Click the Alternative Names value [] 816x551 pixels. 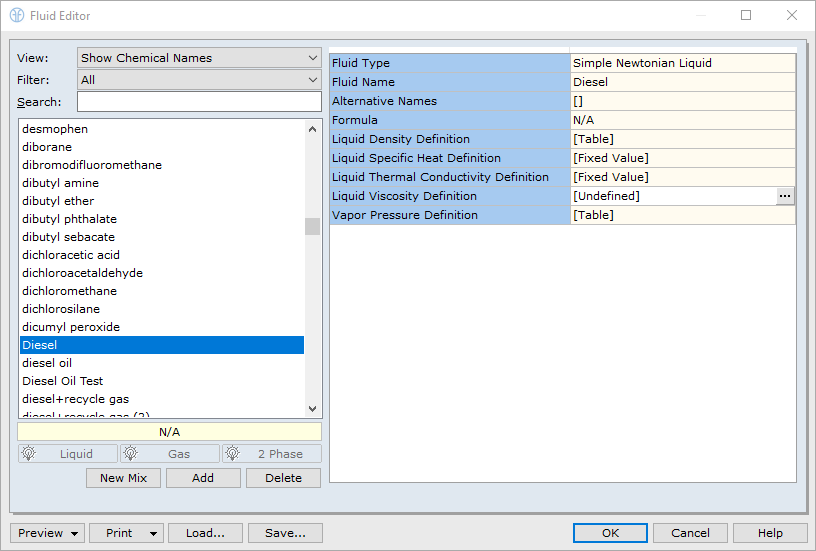pyautogui.click(x=683, y=101)
